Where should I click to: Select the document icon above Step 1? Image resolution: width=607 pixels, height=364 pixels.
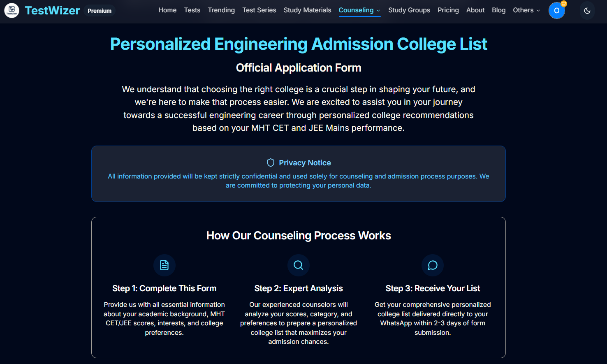pyautogui.click(x=164, y=265)
